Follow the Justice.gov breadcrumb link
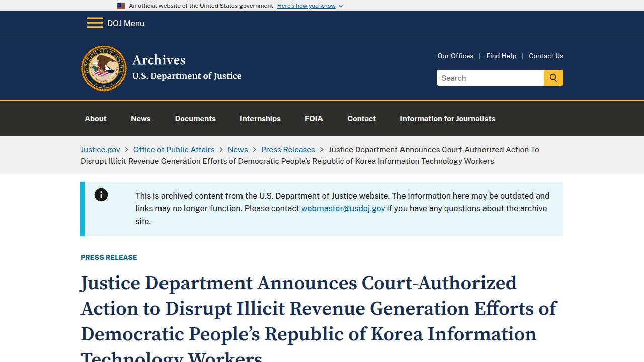Image resolution: width=644 pixels, height=362 pixels. click(100, 149)
